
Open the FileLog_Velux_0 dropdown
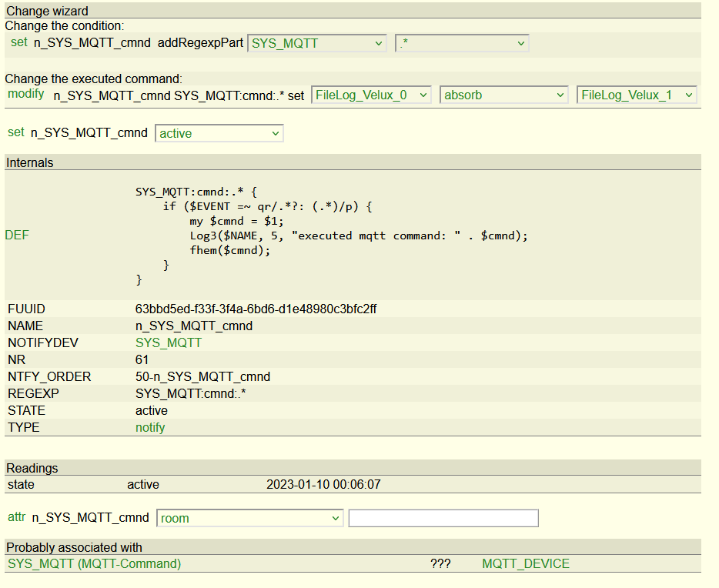pyautogui.click(x=371, y=95)
